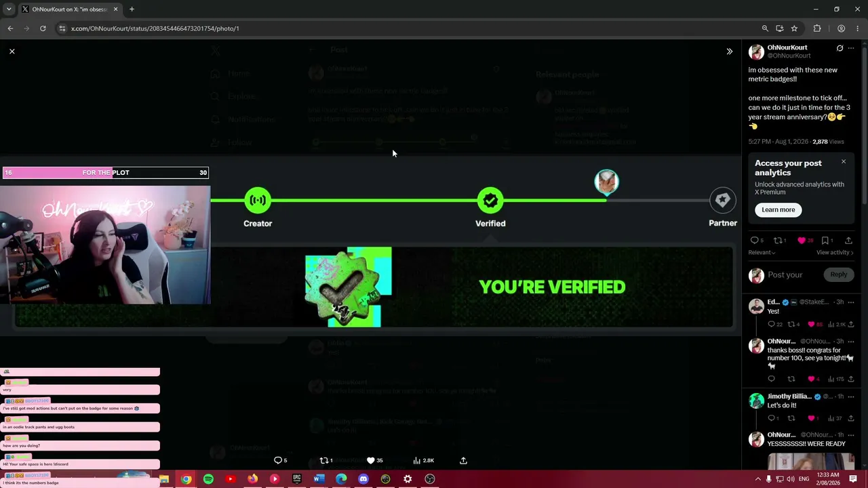This screenshot has height=488, width=868.
Task: Click the zoom magnifier in the address bar
Action: 765,28
